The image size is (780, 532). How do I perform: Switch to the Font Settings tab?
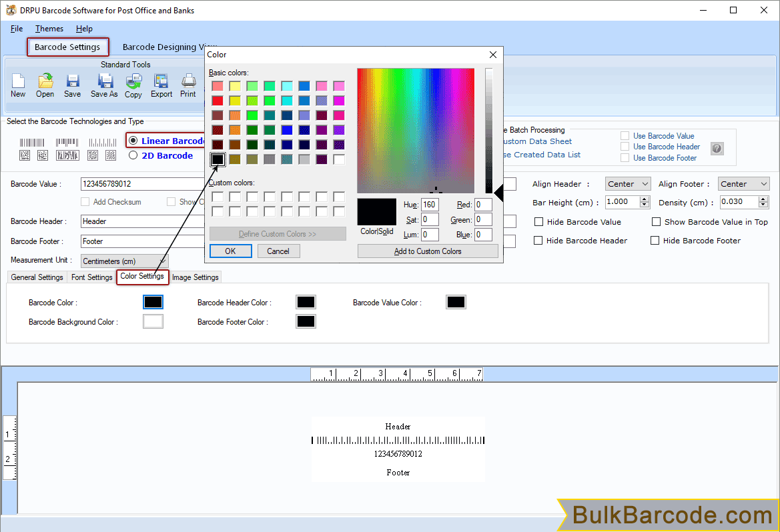pyautogui.click(x=91, y=277)
